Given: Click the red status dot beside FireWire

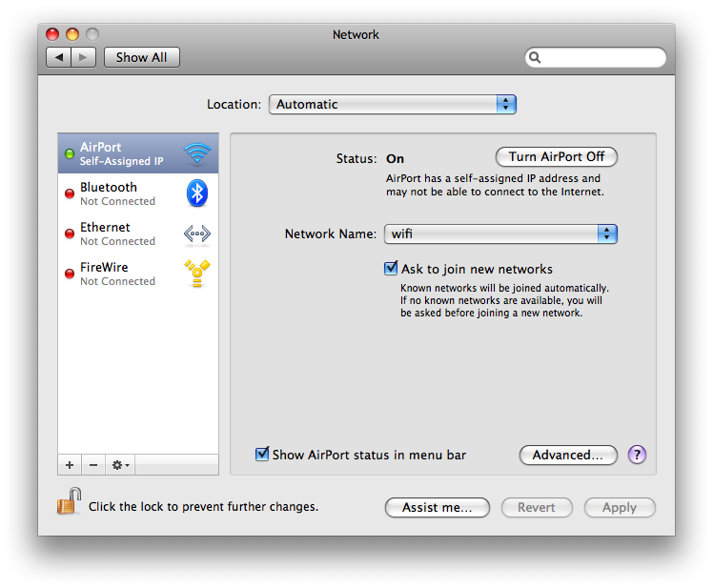Looking at the screenshot, I should pyautogui.click(x=70, y=274).
